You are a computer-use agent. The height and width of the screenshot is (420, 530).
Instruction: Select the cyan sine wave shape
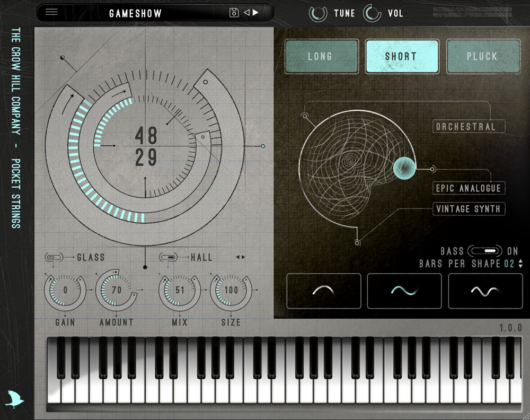coord(404,291)
